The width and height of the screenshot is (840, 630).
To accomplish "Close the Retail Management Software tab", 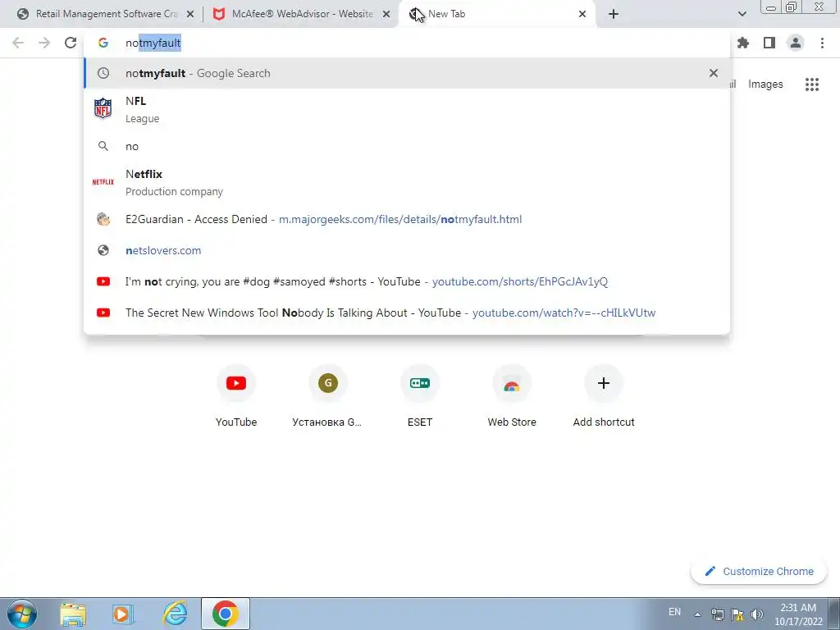I will pyautogui.click(x=190, y=15).
